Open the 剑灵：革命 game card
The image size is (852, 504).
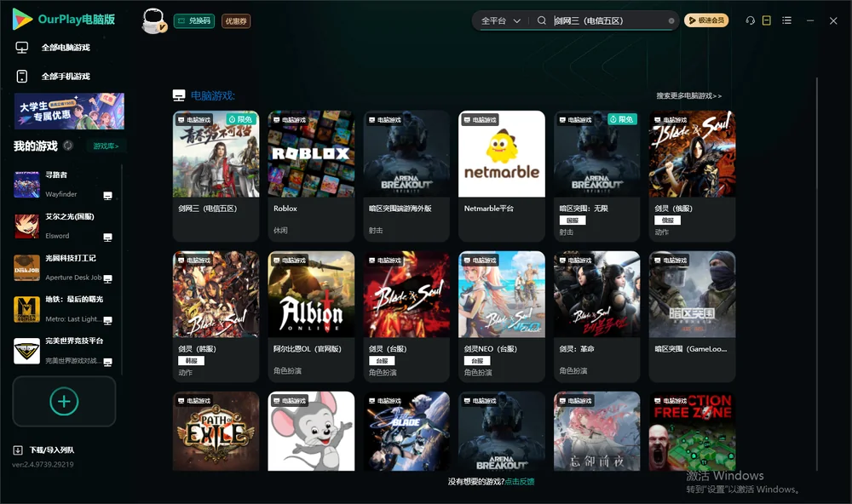pyautogui.click(x=596, y=317)
